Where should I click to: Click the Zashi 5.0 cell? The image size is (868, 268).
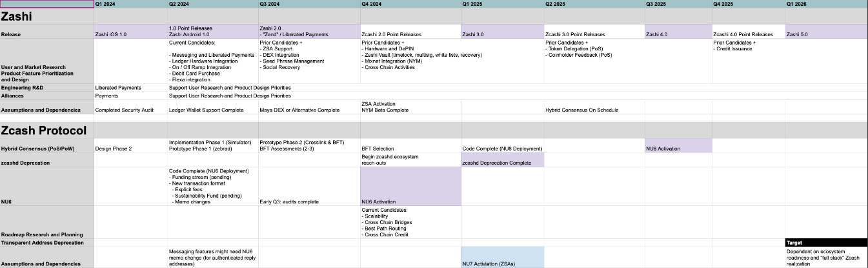[826, 31]
